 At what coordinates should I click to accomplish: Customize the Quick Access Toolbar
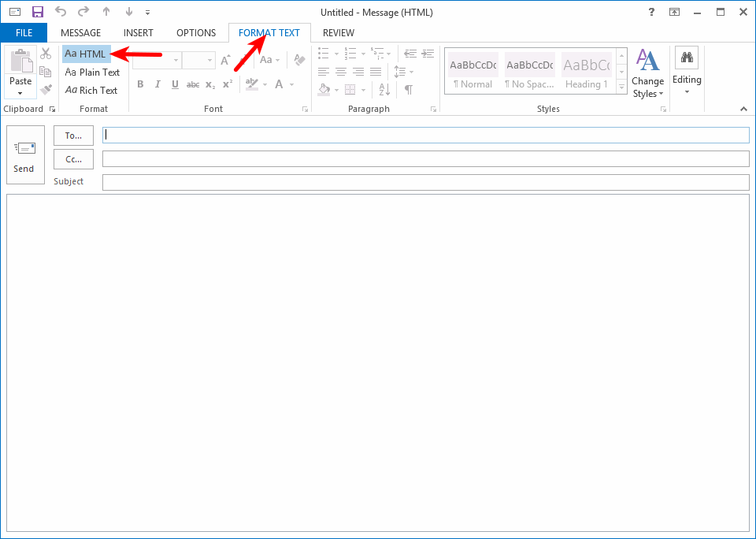pos(147,13)
